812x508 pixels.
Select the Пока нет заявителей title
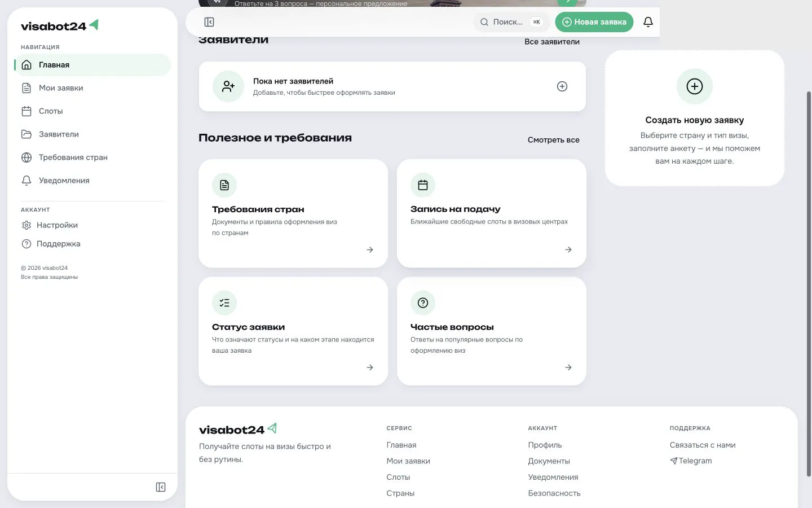click(x=293, y=81)
